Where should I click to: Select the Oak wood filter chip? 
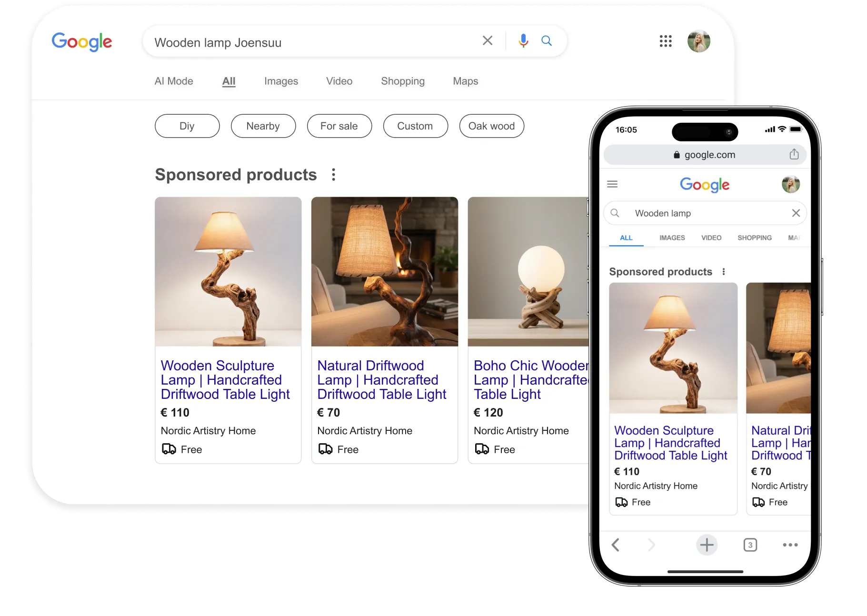coord(491,126)
